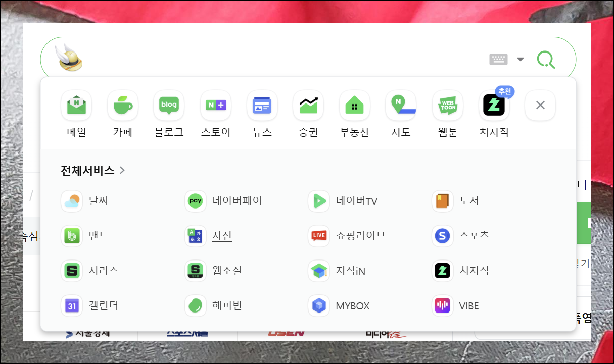The width and height of the screenshot is (614, 364).
Task: Click the 스포츠 S icon
Action: (x=443, y=236)
